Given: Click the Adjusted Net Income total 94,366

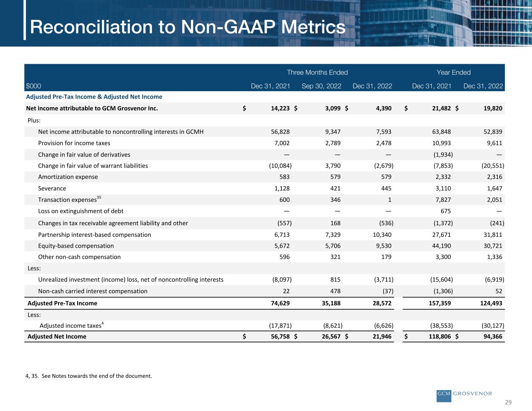Looking at the screenshot, I should [x=493, y=337].
